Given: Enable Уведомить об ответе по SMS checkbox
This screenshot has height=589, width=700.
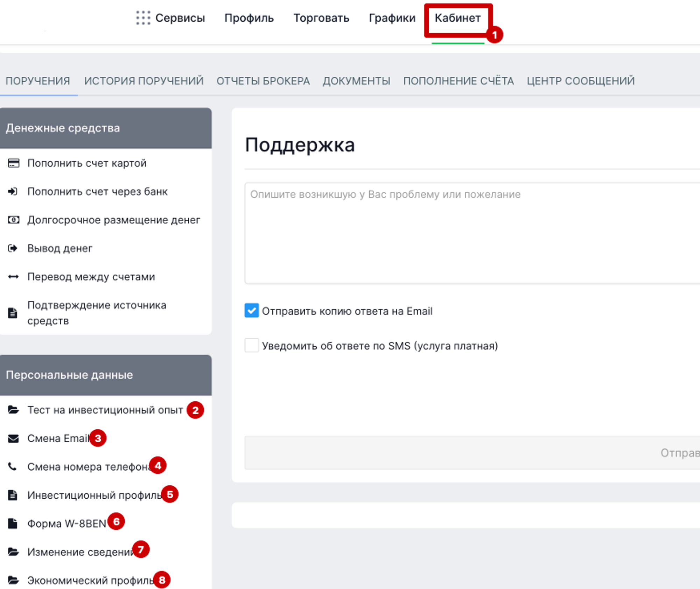Looking at the screenshot, I should [x=252, y=345].
